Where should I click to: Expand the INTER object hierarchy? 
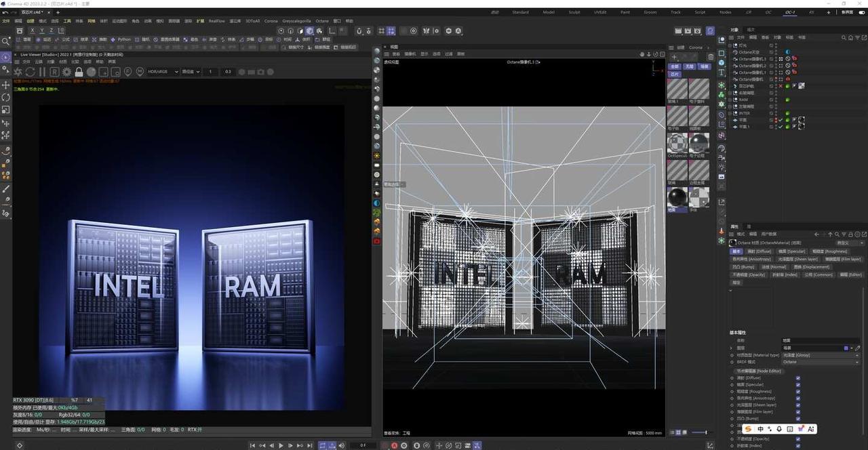pyautogui.click(x=730, y=113)
